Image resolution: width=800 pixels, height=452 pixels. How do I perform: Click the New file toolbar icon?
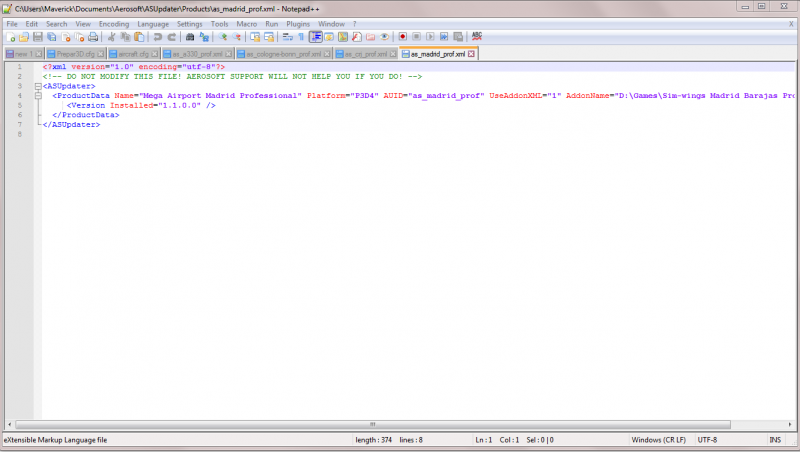[10, 37]
